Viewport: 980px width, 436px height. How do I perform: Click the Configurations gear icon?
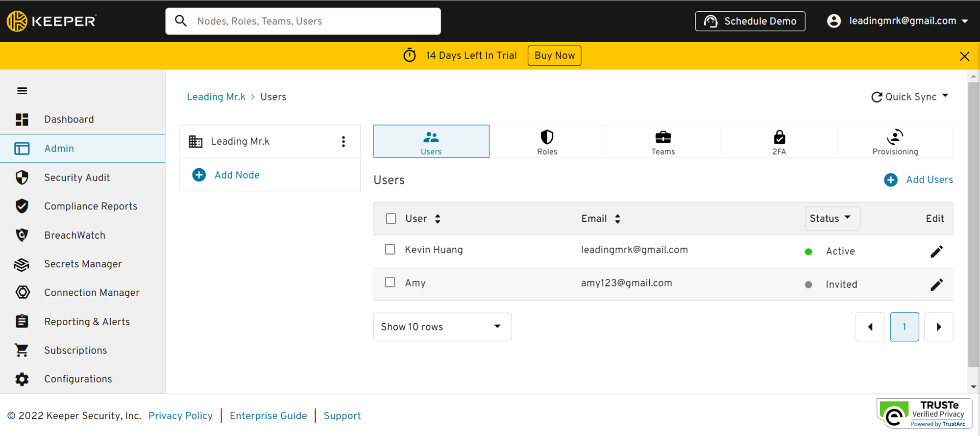tap(22, 379)
